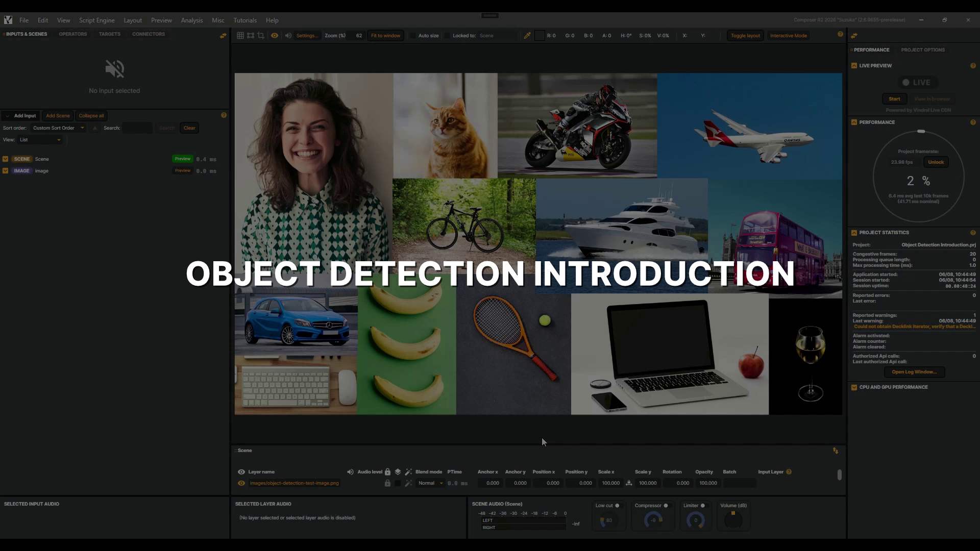
Task: Click the Fit to window button
Action: click(x=385, y=36)
